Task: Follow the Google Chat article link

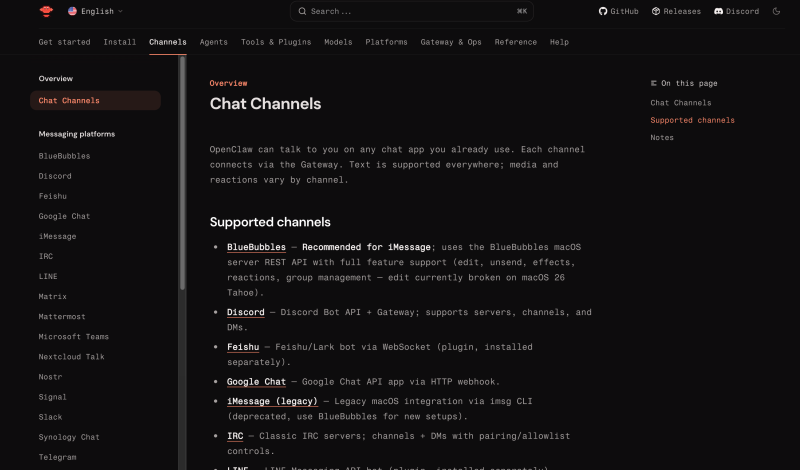Action: click(x=256, y=382)
